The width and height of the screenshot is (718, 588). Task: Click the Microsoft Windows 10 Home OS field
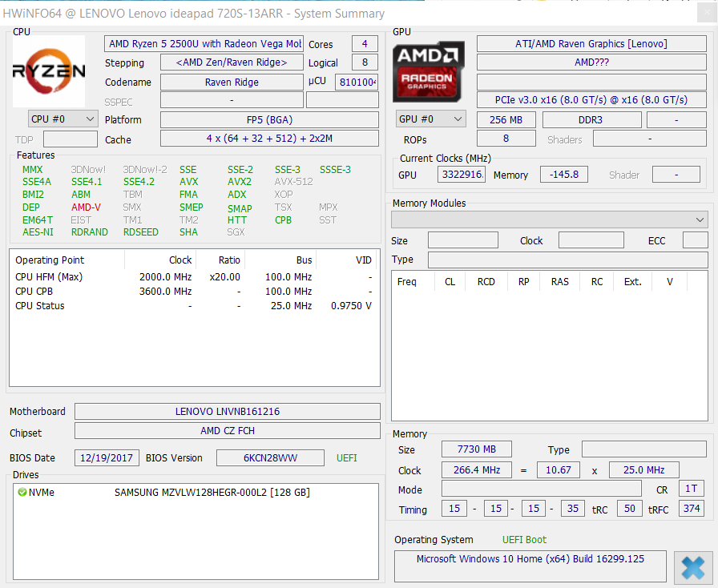pos(530,566)
